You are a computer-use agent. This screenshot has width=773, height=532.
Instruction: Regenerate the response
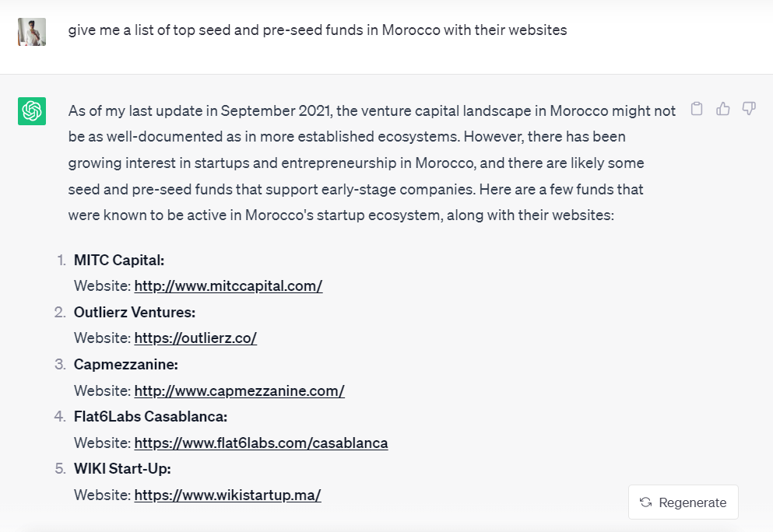click(x=683, y=502)
